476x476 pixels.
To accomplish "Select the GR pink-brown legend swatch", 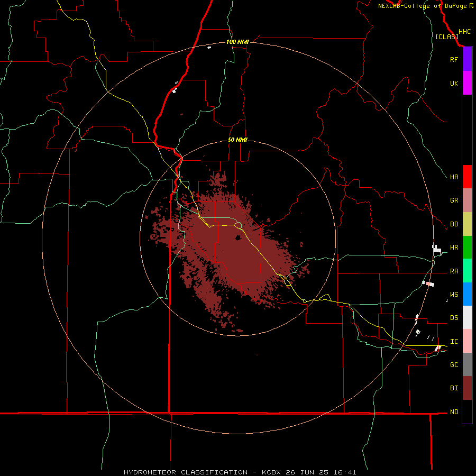I will coord(467,200).
